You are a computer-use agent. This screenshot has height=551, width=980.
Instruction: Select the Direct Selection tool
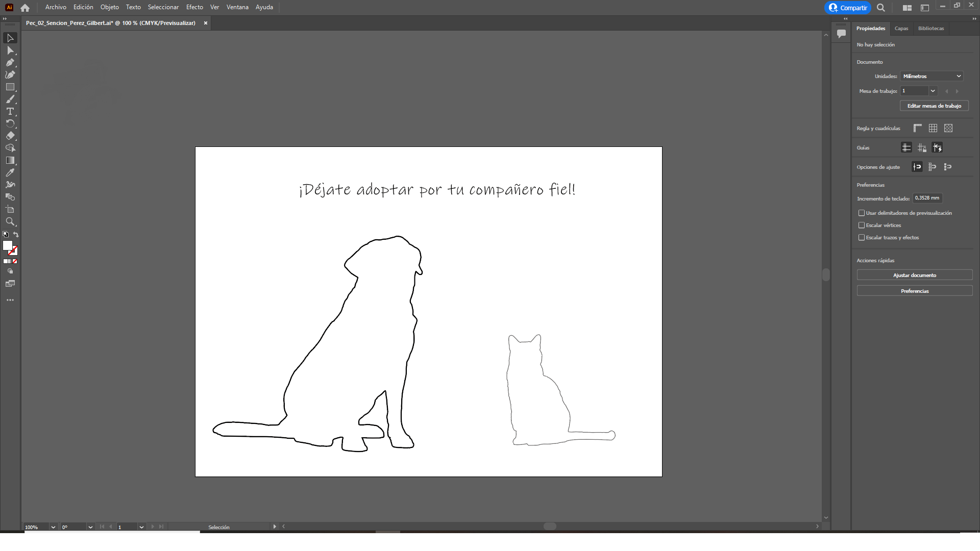(x=10, y=50)
